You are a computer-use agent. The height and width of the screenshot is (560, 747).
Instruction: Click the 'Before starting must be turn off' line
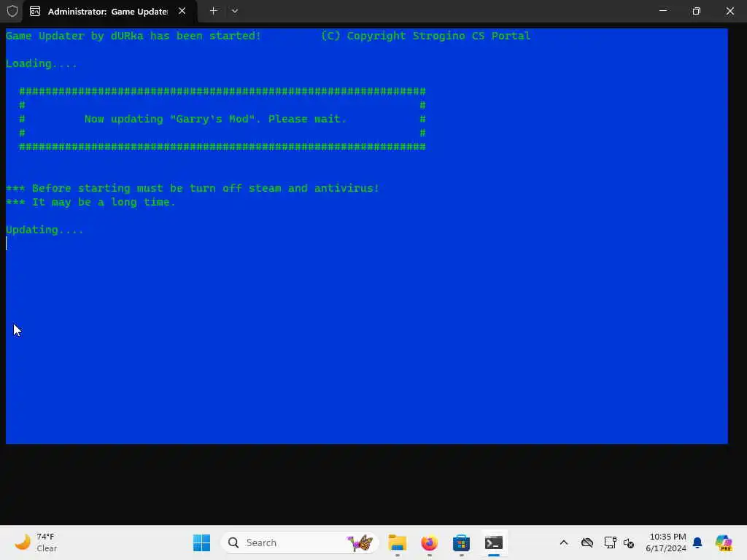point(193,188)
